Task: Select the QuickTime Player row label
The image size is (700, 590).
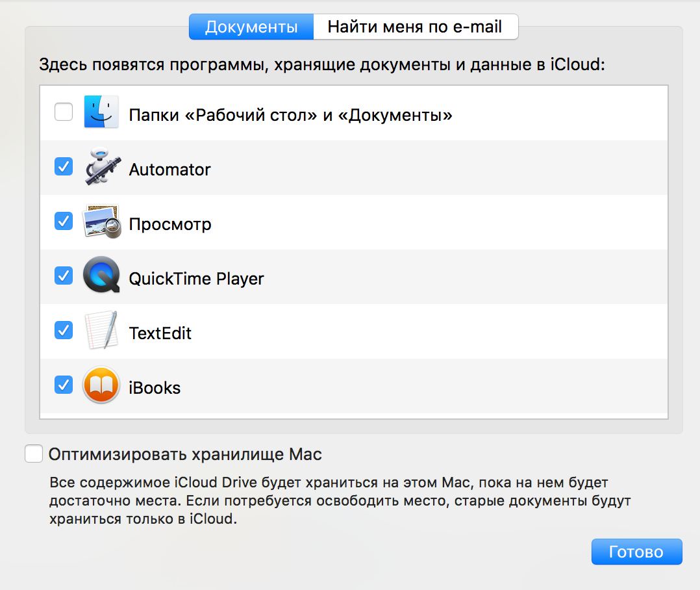Action: point(196,279)
